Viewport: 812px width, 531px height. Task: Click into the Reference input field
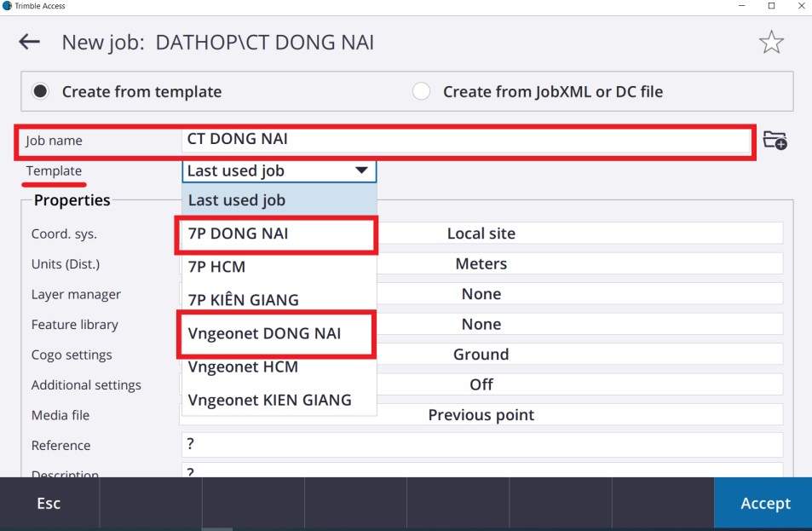[481, 444]
